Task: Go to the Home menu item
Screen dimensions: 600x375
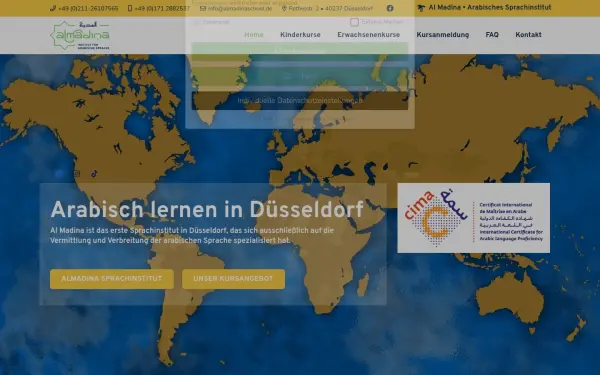Action: coord(254,35)
